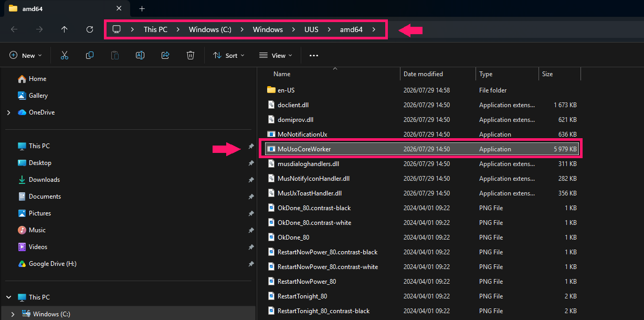644x320 pixels.
Task: Click chevron after This PC in address bar
Action: click(178, 29)
